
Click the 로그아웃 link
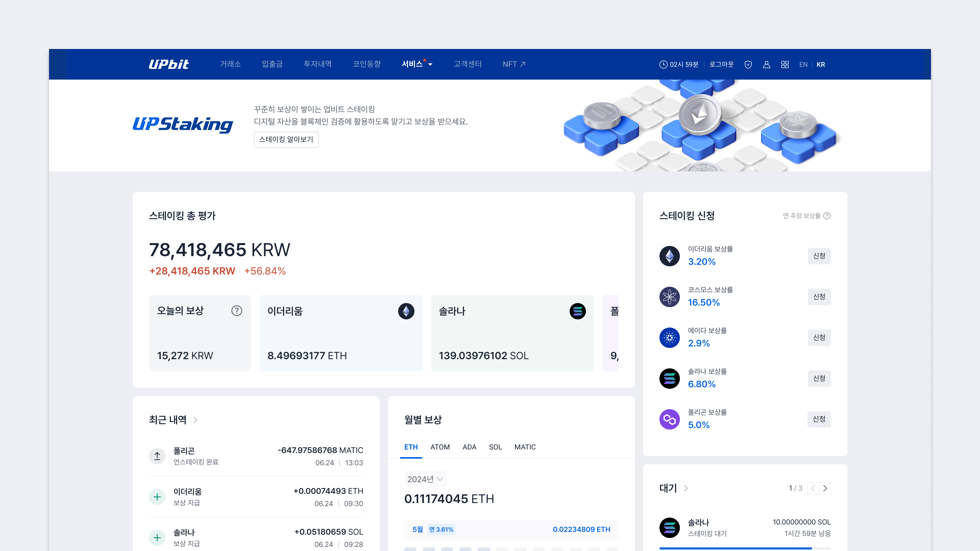pyautogui.click(x=721, y=65)
